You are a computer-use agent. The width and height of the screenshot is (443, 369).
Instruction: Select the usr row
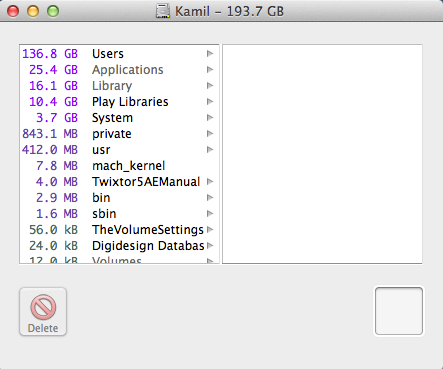pos(119,150)
